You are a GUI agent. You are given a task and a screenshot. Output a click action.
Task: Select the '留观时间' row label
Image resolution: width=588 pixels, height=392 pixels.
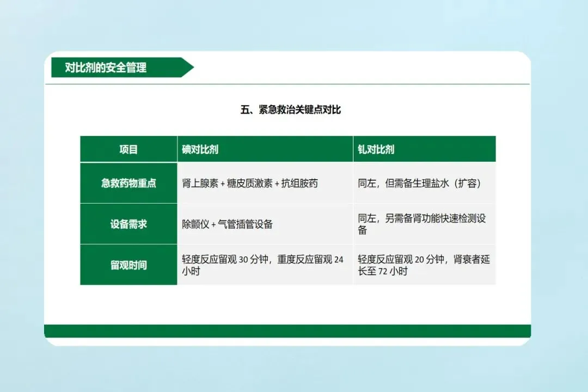click(x=128, y=265)
